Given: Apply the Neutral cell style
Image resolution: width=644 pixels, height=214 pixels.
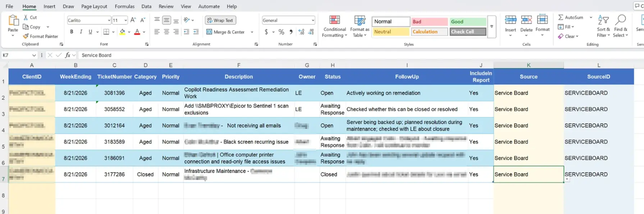Looking at the screenshot, I should tap(391, 32).
